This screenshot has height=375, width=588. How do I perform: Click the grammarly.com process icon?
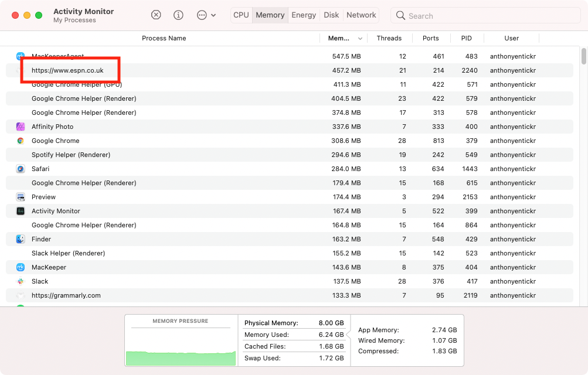pyautogui.click(x=21, y=295)
